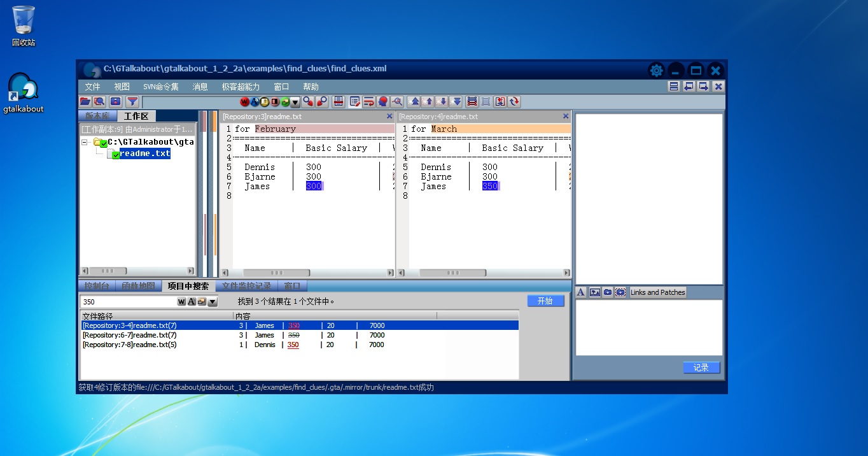Switch to the 版本库 tab
This screenshot has height=456, width=868.
click(x=97, y=116)
